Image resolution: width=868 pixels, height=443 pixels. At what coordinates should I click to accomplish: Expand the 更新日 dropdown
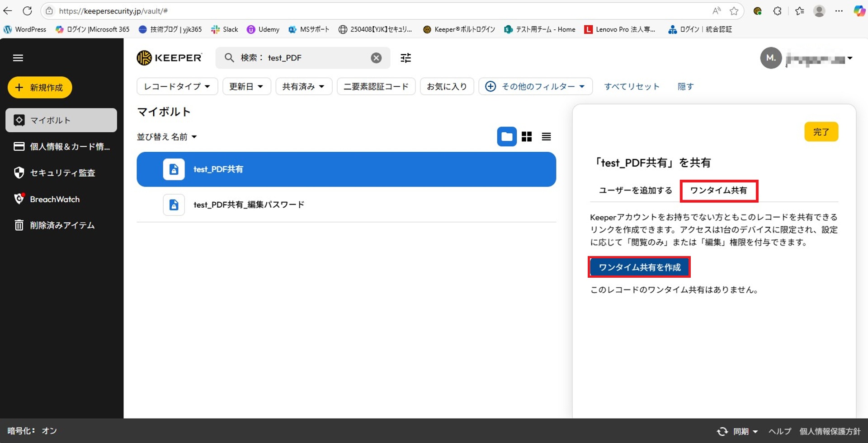(246, 86)
